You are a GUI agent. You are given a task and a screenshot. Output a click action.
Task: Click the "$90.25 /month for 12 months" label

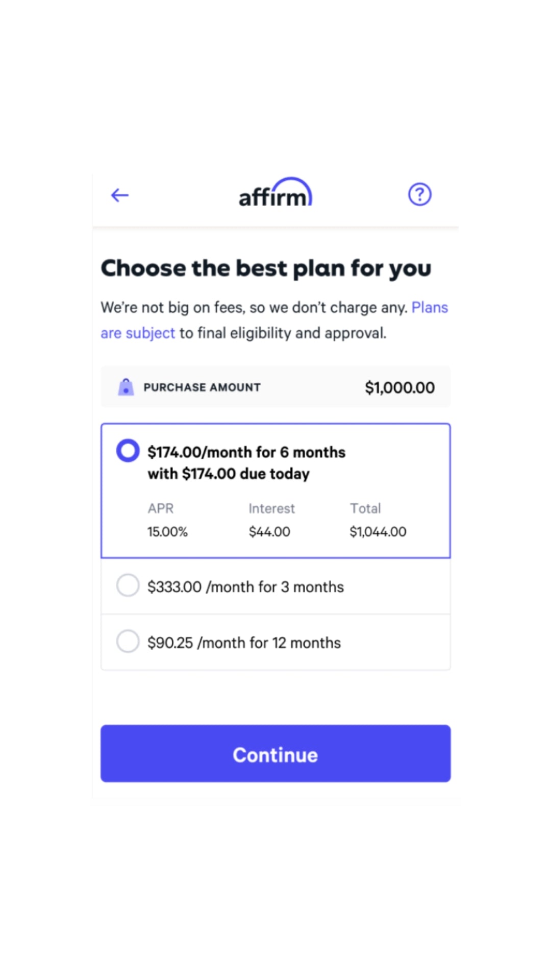(x=244, y=643)
